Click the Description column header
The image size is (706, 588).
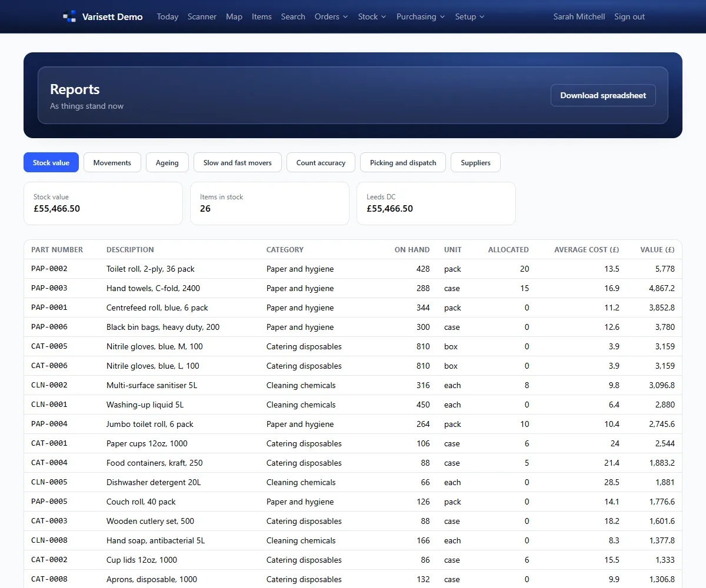click(x=130, y=249)
